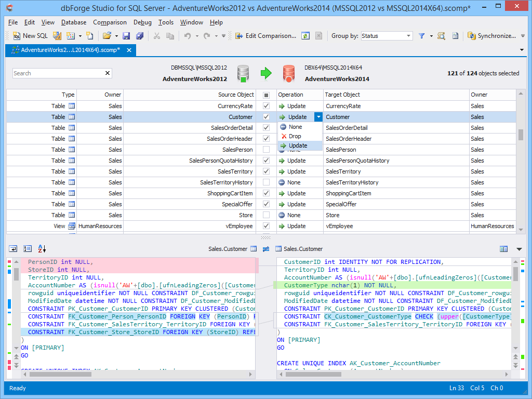The width and height of the screenshot is (532, 399).
Task: Click the Save All icon
Action: coord(140,36)
